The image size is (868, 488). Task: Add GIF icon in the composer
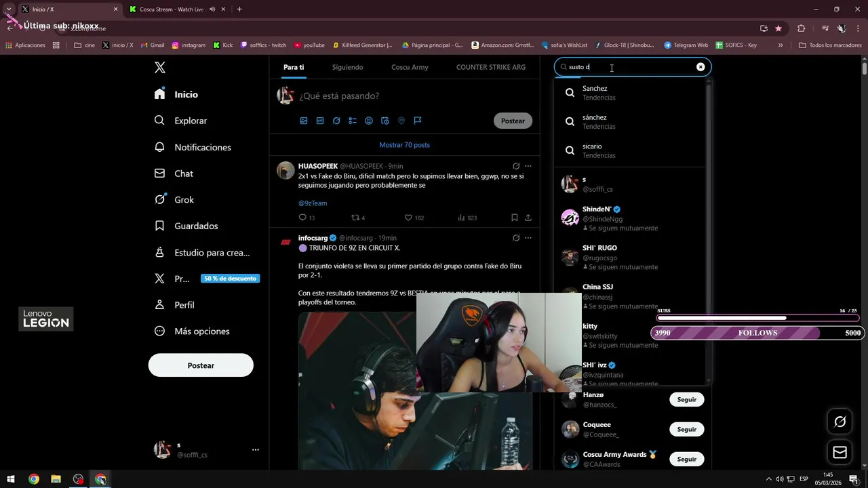320,121
